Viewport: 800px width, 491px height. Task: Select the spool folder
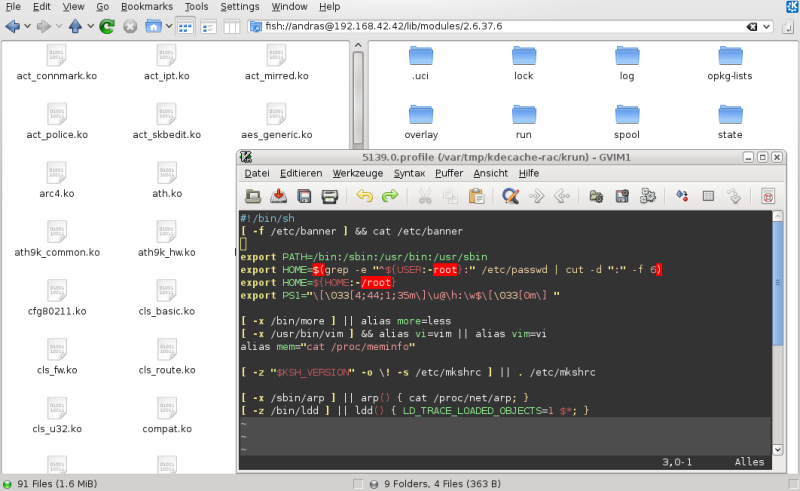tap(627, 122)
